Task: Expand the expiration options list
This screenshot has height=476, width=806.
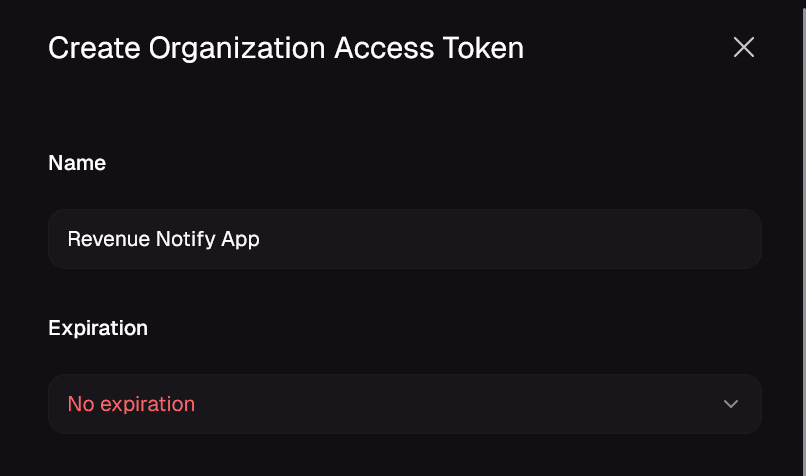Action: [x=404, y=404]
